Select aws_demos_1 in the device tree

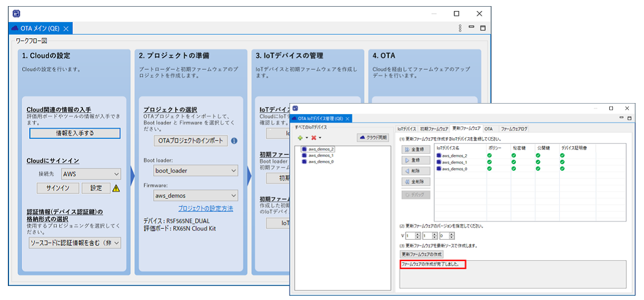321,155
